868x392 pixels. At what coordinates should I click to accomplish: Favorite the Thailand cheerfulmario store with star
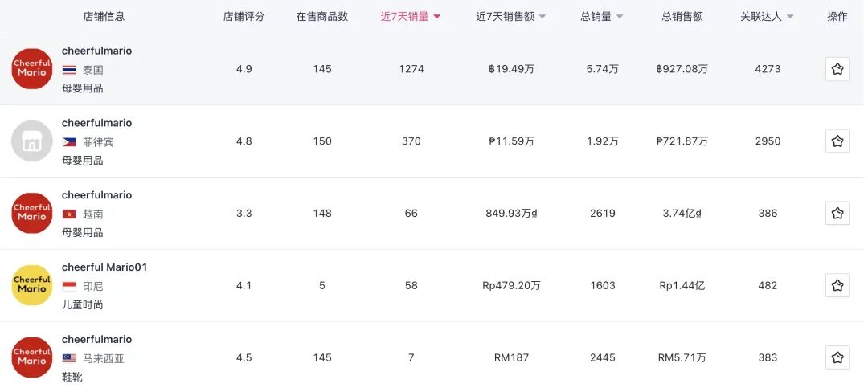pos(837,69)
